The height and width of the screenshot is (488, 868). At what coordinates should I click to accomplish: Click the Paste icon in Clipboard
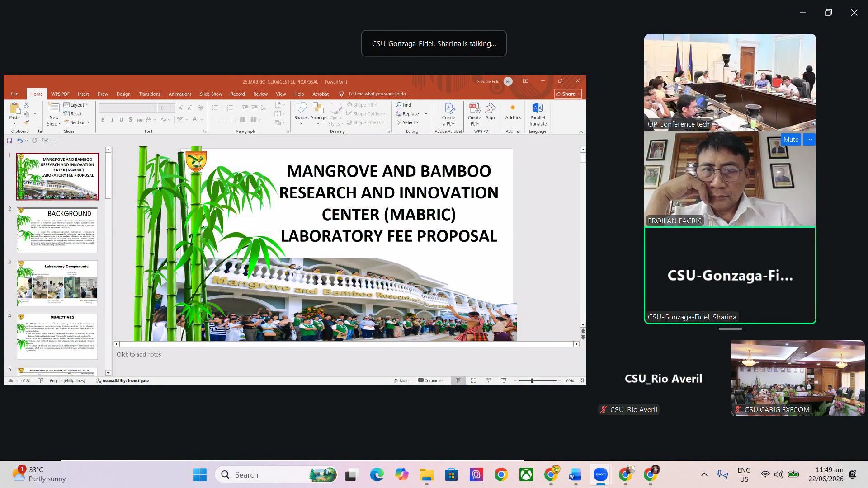[x=14, y=113]
